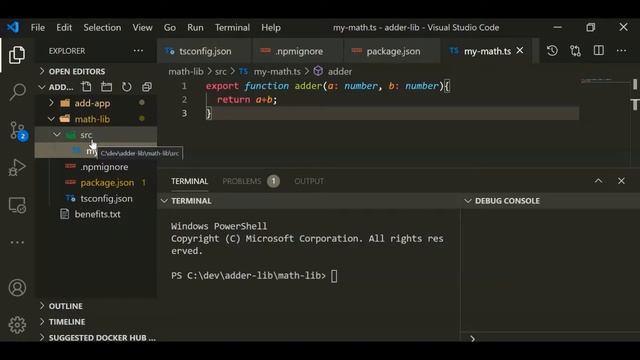Viewport: 640px width, 360px height.
Task: Click the editor vertical scrollbar
Action: pos(635,122)
